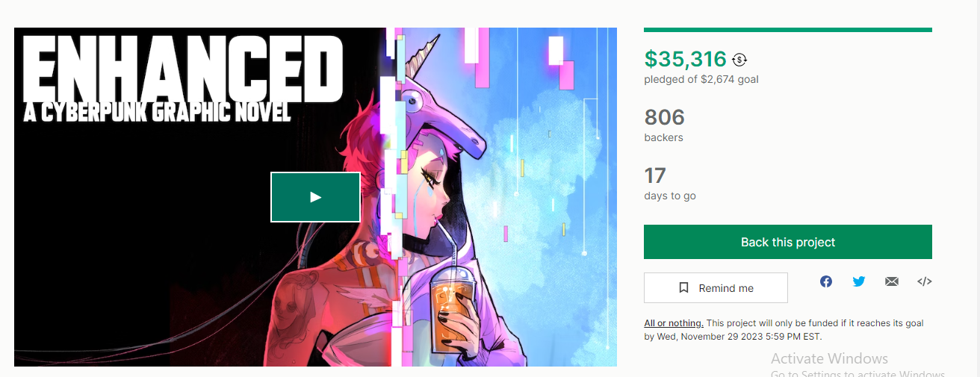Share the project via email envelope icon
980x377 pixels.
pos(892,281)
